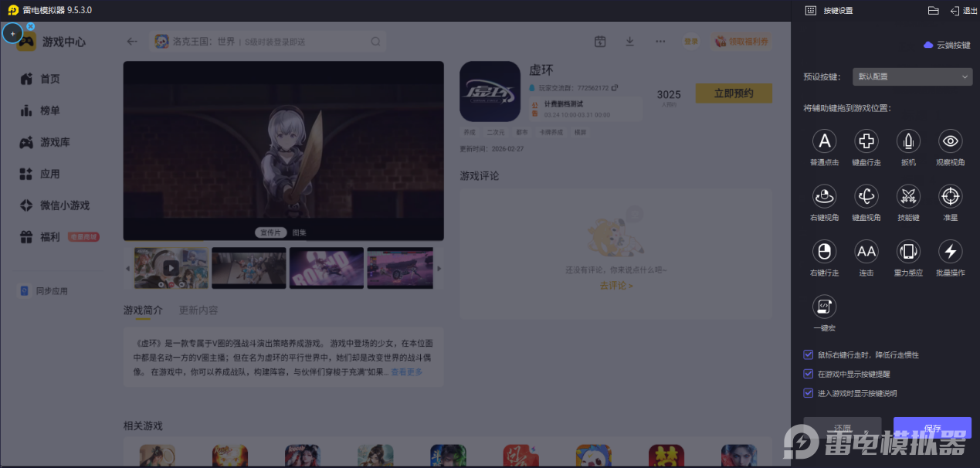The width and height of the screenshot is (980, 468).
Task: Open the downloads arrow icon
Action: (x=629, y=42)
